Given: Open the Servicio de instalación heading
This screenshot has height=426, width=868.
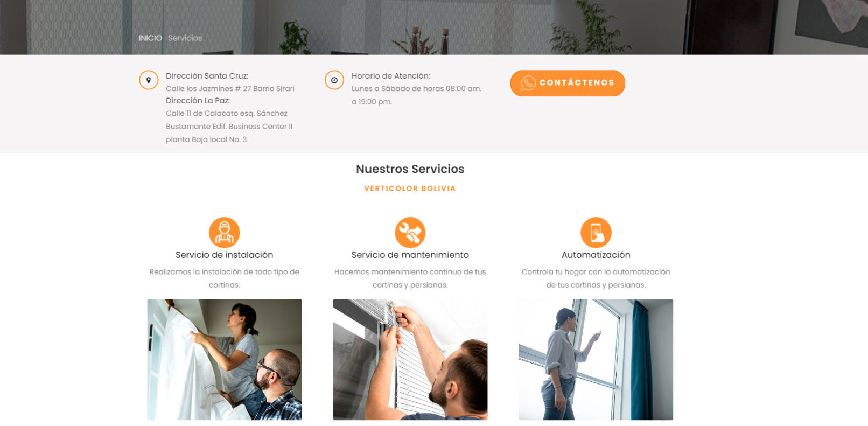Looking at the screenshot, I should [225, 255].
